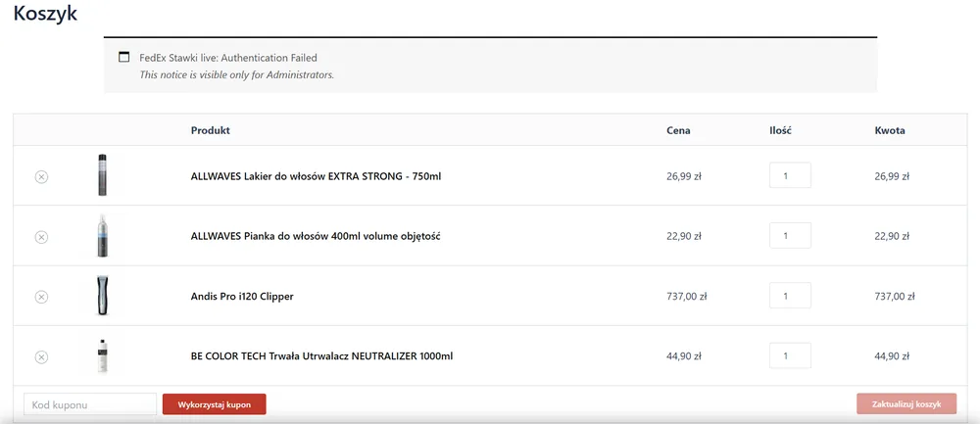Click the 22,90 zł total in Kwota column
Viewport: 980px width, 424px height.
(892, 237)
